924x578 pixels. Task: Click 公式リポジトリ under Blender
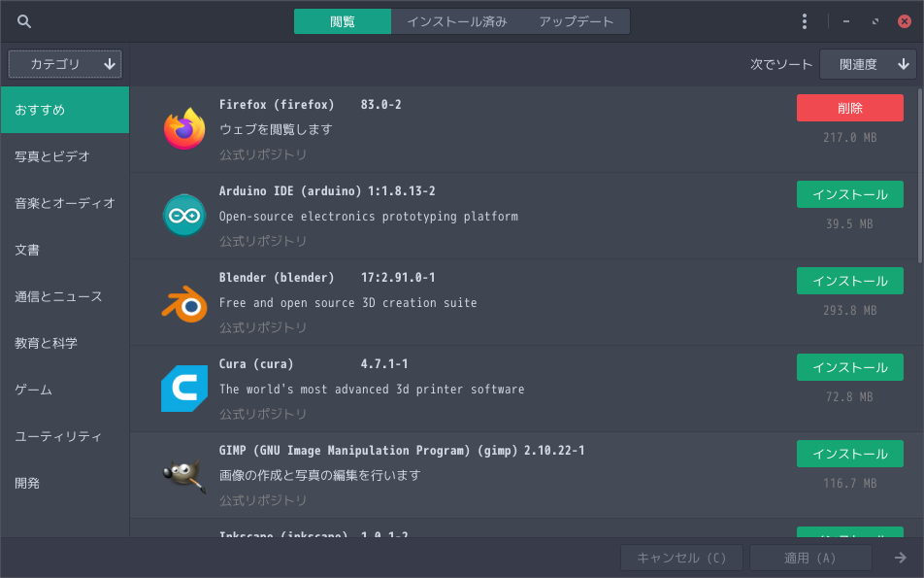pos(263,327)
